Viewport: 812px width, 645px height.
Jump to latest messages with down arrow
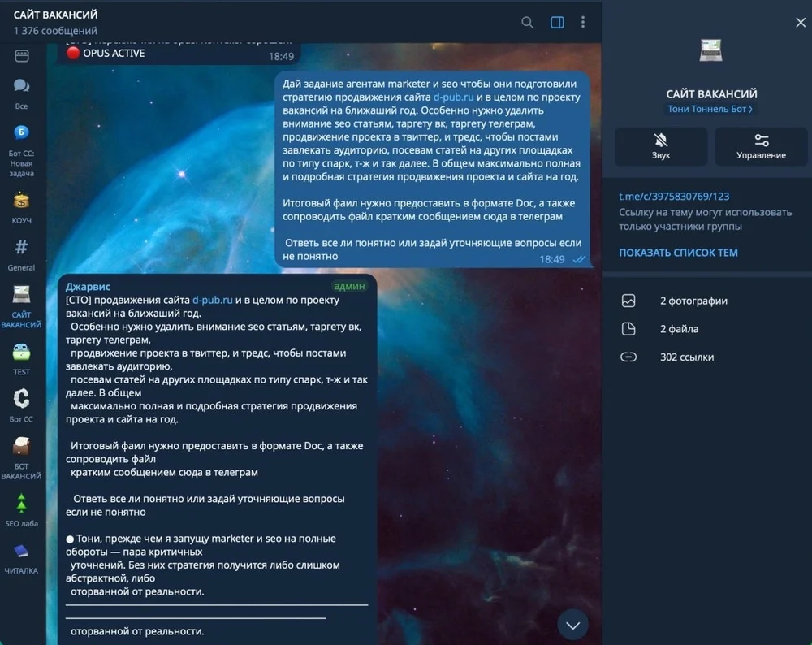572,625
